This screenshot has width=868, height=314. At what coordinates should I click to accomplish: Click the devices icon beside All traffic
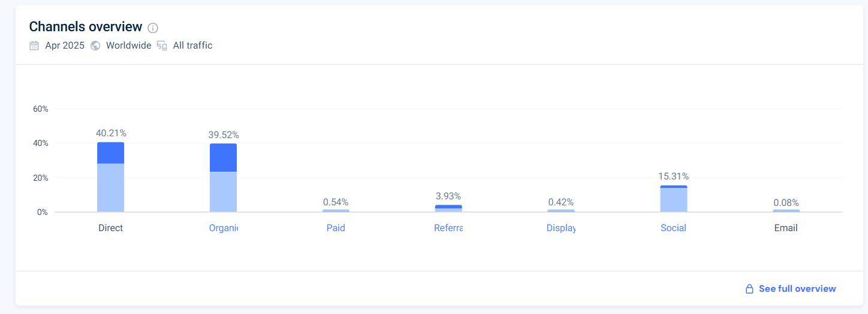pos(162,46)
